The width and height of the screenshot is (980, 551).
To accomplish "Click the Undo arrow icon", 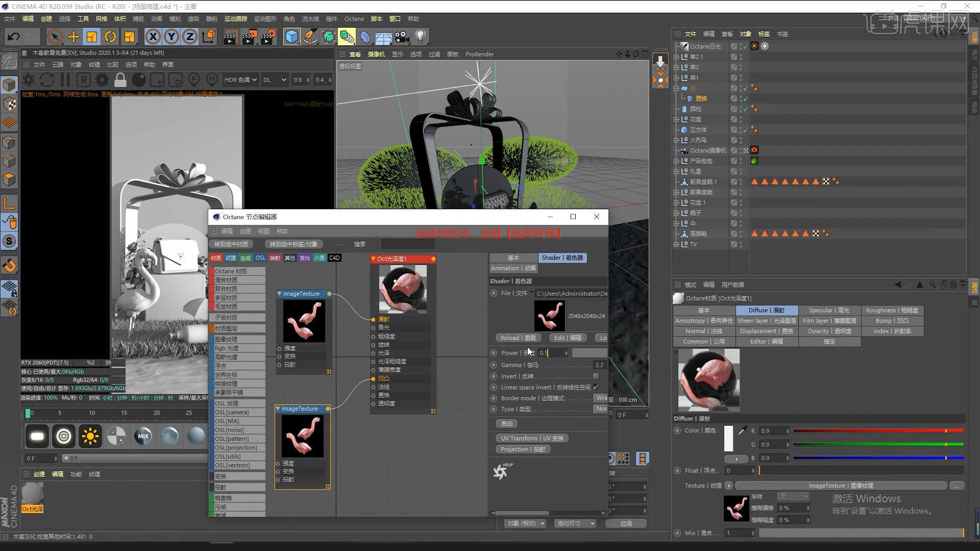I will pos(14,37).
